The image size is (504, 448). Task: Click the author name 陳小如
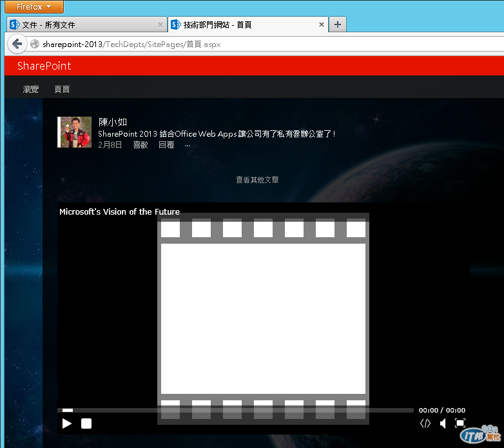pos(113,122)
